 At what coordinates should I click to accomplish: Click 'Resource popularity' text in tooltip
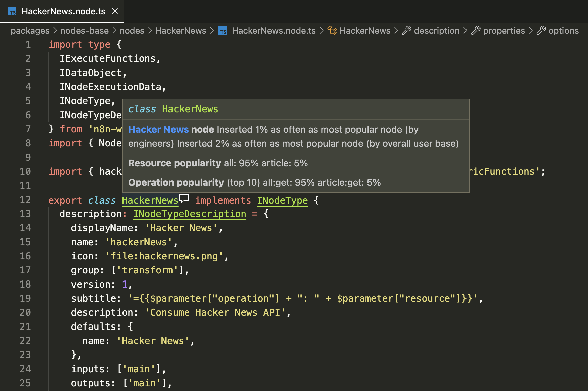175,163
